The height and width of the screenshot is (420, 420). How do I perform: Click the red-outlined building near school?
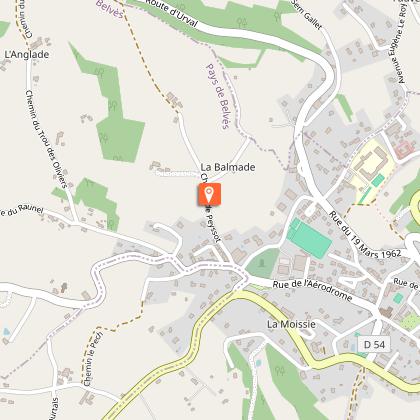[x=405, y=150]
